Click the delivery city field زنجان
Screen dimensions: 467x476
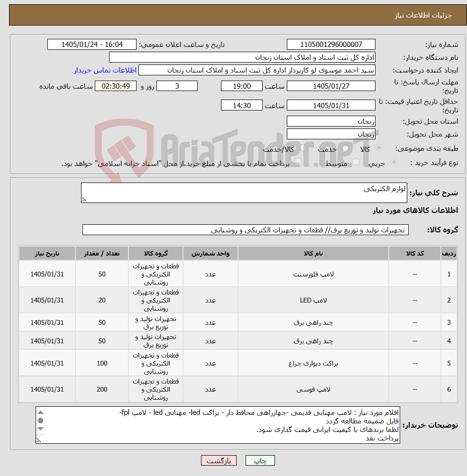click(331, 134)
